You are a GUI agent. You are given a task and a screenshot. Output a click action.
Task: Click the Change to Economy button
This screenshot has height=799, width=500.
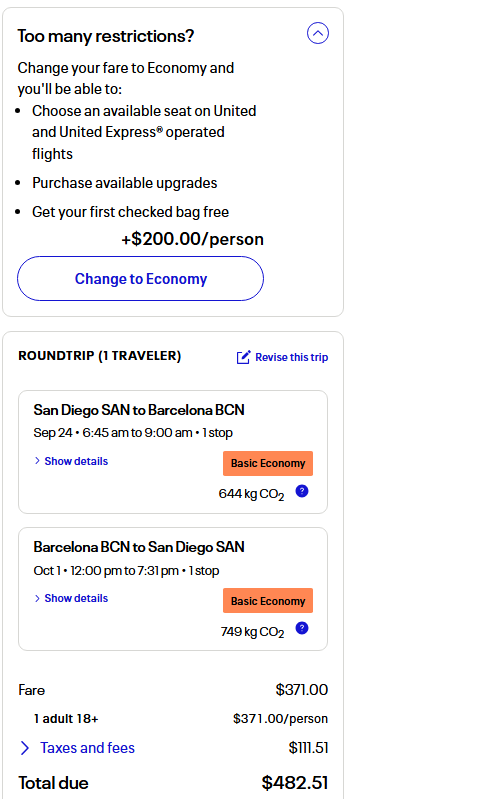pos(140,279)
